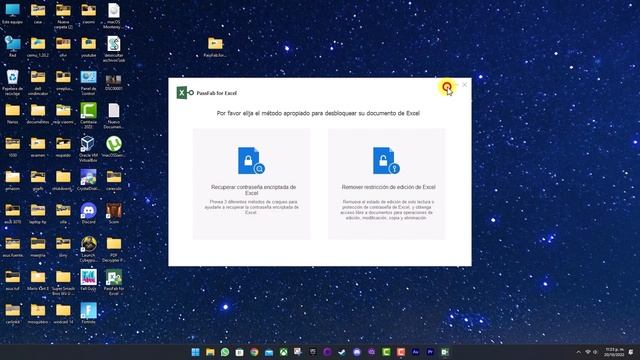Select the Fall Guys desktop shortcut
The width and height of the screenshot is (640, 360).
pyautogui.click(x=89, y=280)
